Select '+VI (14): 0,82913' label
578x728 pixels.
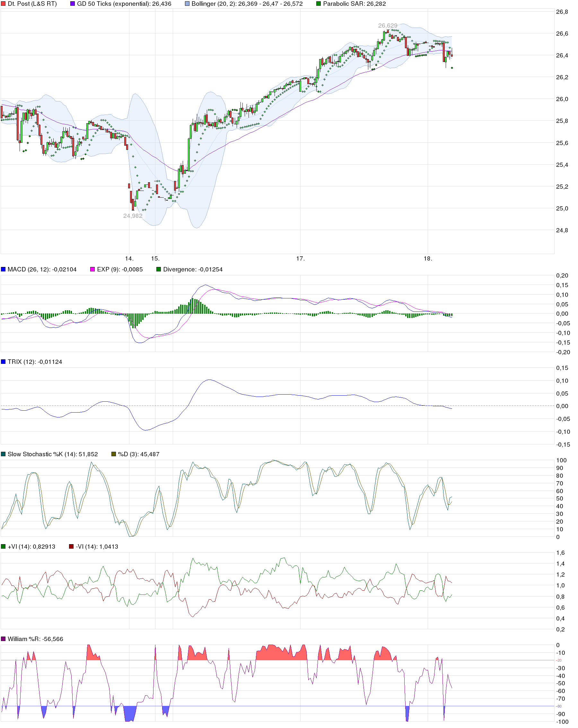pos(31,547)
